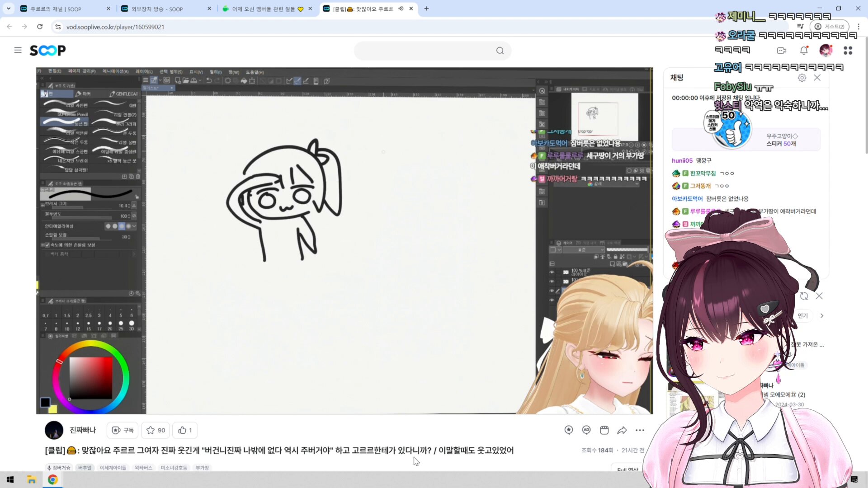The image size is (868, 488).
Task: Switch to the 외부장치 방송 - SOOP tab
Action: pos(157,9)
